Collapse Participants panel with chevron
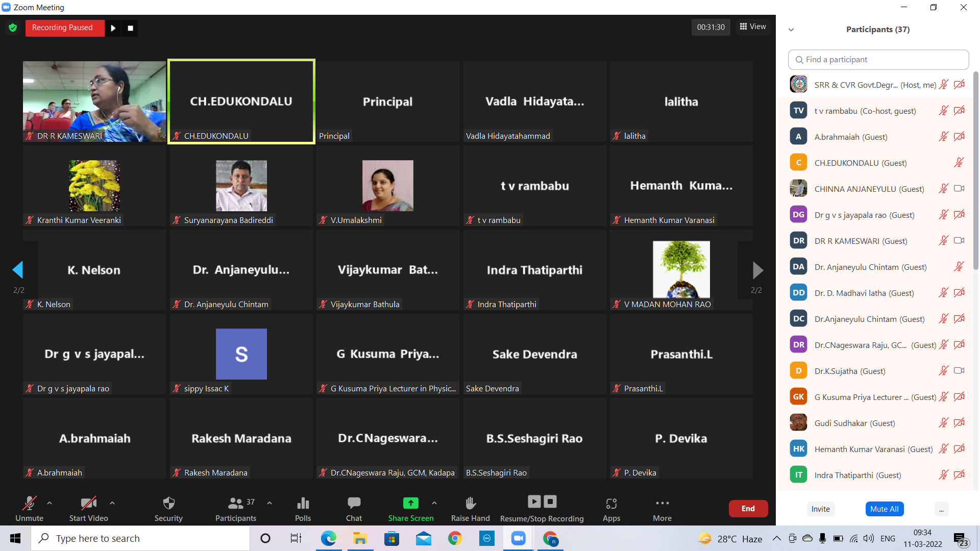980x551 pixels. (x=791, y=30)
